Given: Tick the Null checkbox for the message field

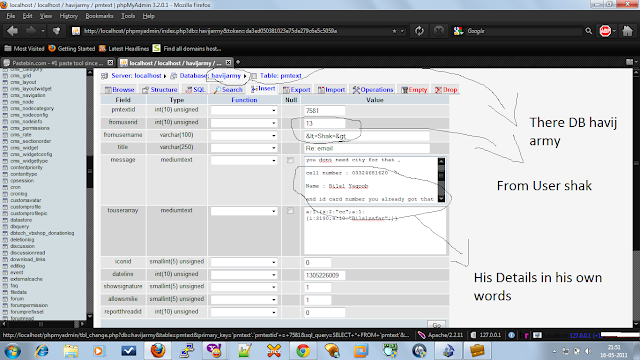Looking at the screenshot, I should [290, 160].
